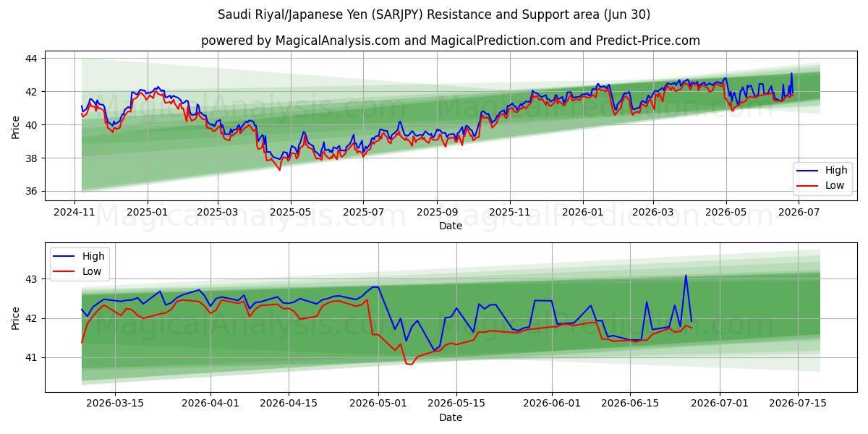Screen dimensions: 868x434
Task: Click the 2025-11 tick label
Action: [509, 211]
